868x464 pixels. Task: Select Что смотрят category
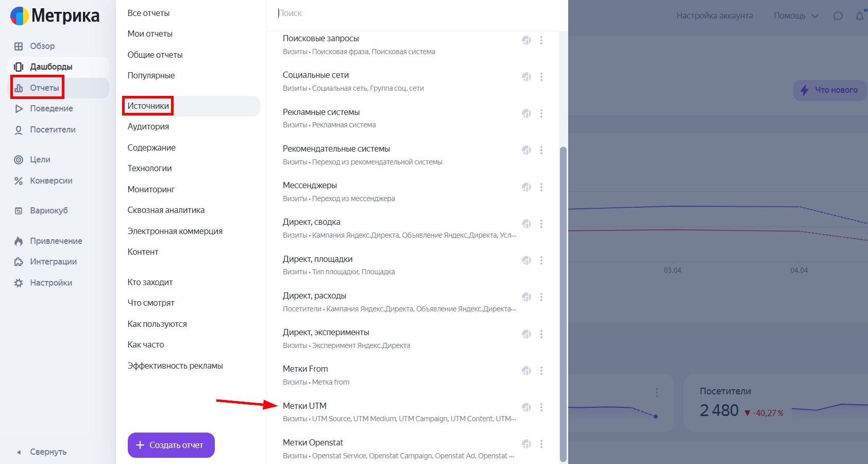[151, 303]
